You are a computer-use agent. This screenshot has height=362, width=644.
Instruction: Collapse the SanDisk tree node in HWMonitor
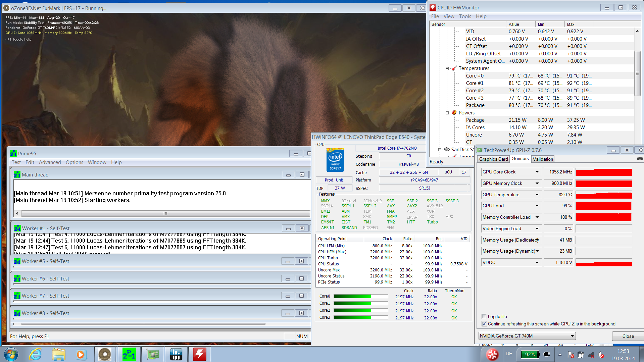[x=440, y=150]
